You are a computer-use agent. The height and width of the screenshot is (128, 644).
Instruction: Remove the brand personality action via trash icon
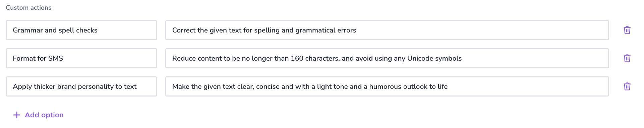coord(627,86)
